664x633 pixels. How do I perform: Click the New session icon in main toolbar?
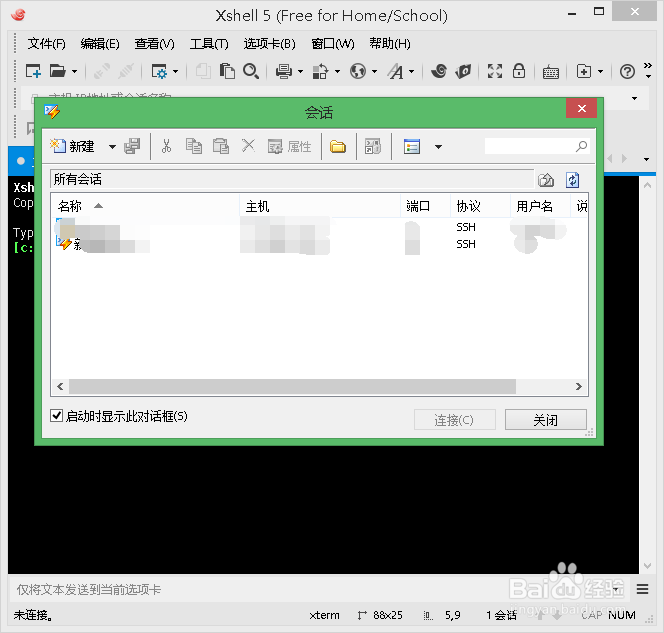[33, 71]
